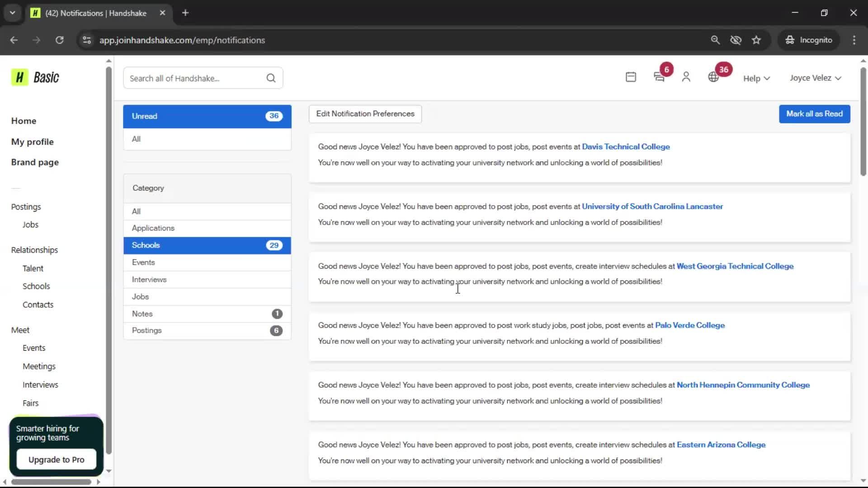
Task: Open North Hennepin Community College link
Action: [x=743, y=385]
